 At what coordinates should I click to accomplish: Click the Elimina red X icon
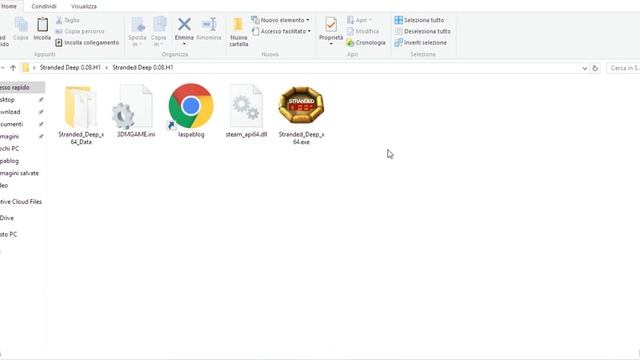[x=184, y=24]
